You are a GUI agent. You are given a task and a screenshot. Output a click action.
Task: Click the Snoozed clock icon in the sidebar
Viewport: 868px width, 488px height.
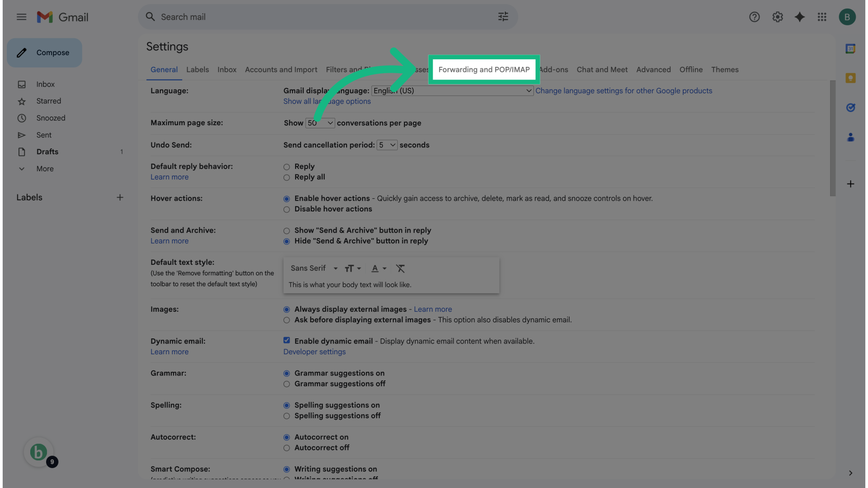click(21, 118)
